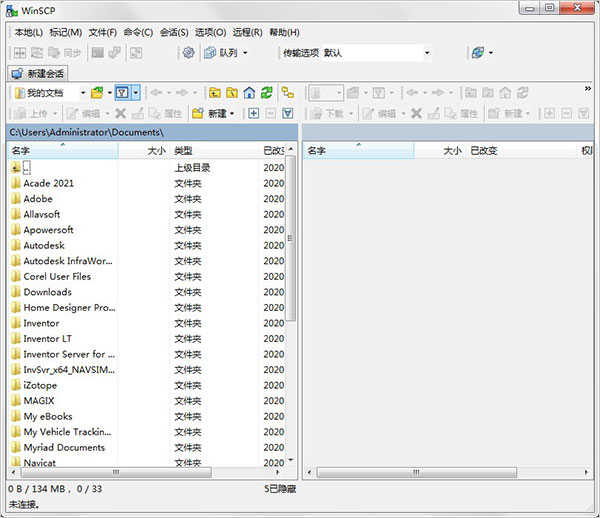Image resolution: width=600 pixels, height=518 pixels.
Task: Sort local files by 大小 column
Action: pos(144,150)
